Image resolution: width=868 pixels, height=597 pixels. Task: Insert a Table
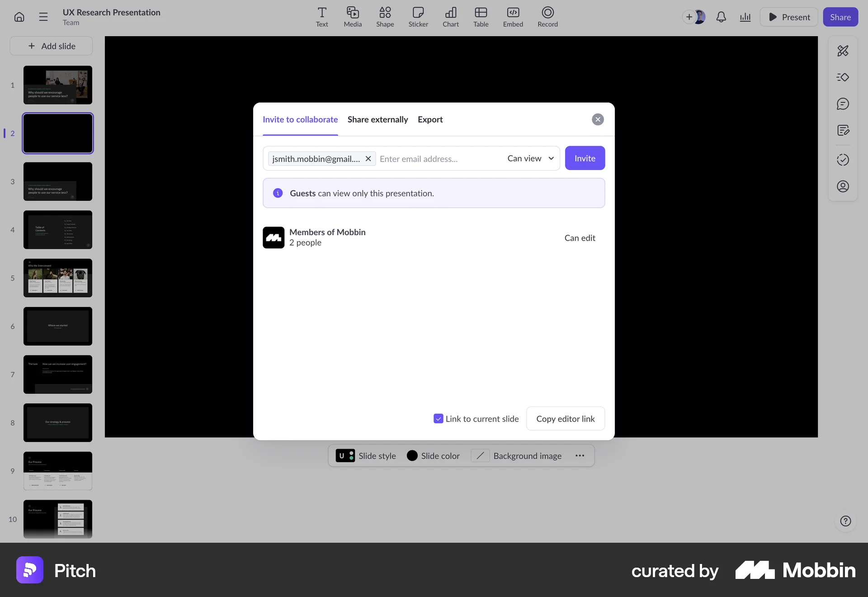481,17
